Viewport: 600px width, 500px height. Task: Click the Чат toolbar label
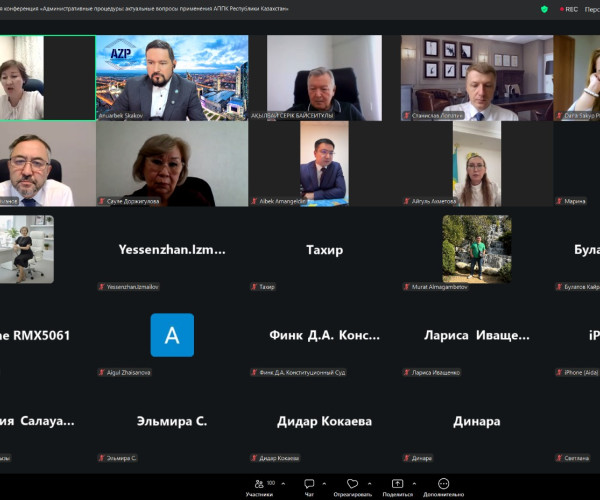tap(309, 494)
